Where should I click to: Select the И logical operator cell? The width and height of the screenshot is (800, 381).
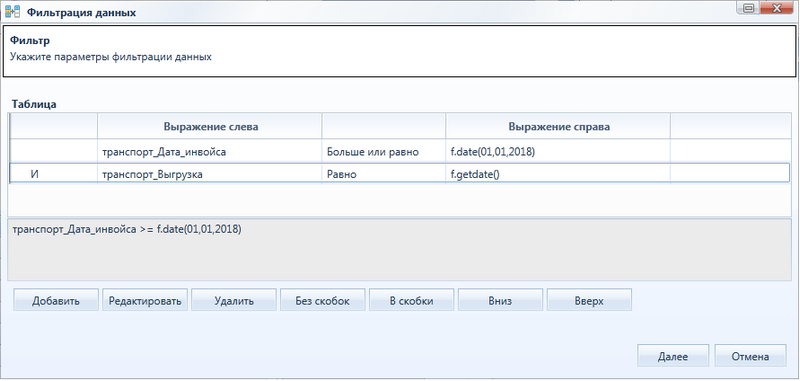54,174
